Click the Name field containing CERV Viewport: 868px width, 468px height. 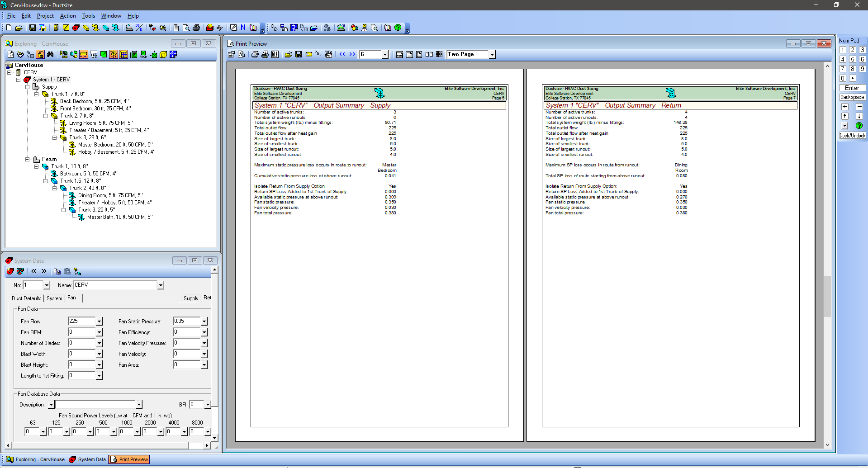tap(115, 285)
